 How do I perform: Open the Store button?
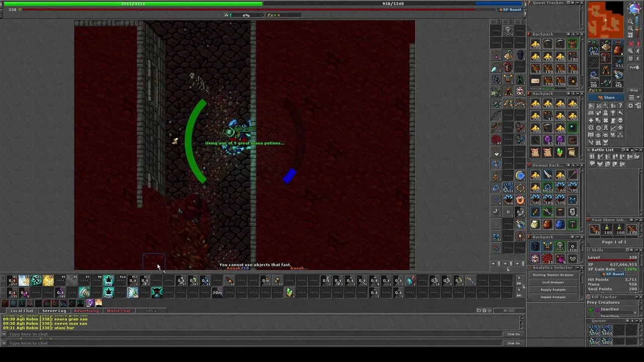pos(606,98)
